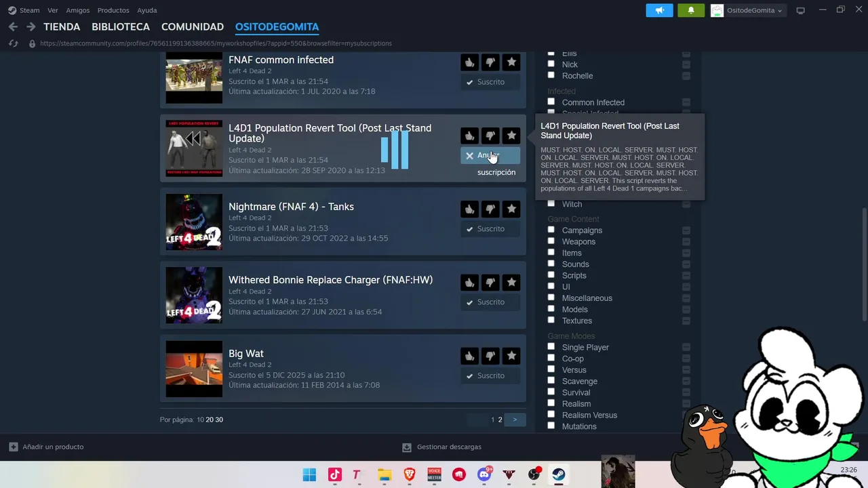The width and height of the screenshot is (868, 488).
Task: Go back with the left arrow
Action: 13,27
